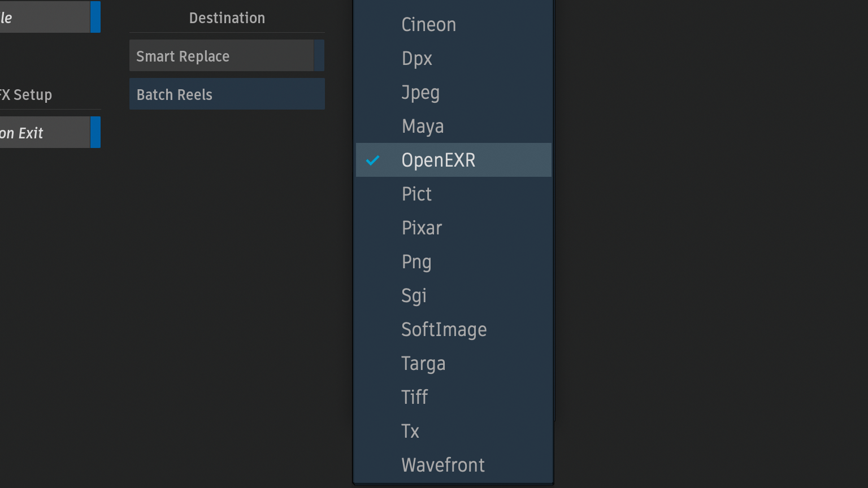Click the blue checkmark beside OpenEXR

[x=373, y=160]
